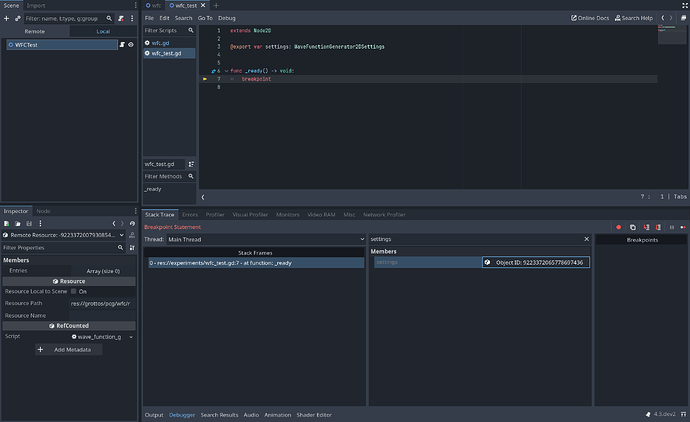Go to next edited script location
Image resolution: width=690 pixels, height=422 pixels.
click(x=671, y=18)
